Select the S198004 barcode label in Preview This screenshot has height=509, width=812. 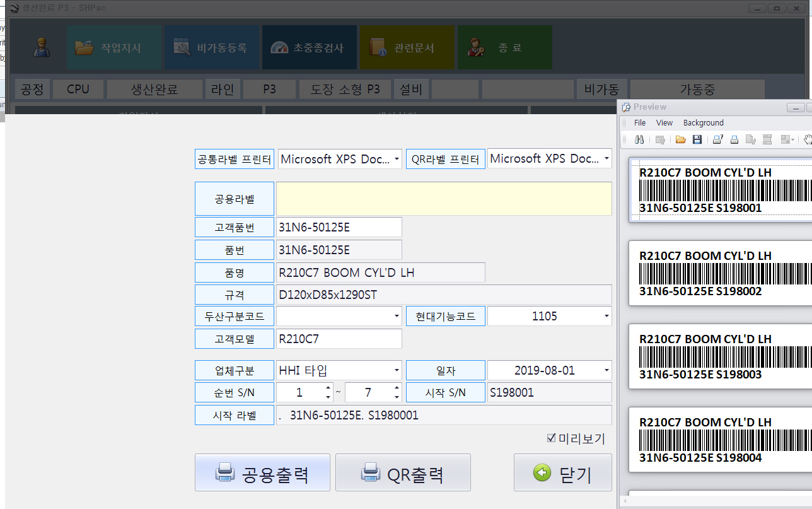coord(721,439)
